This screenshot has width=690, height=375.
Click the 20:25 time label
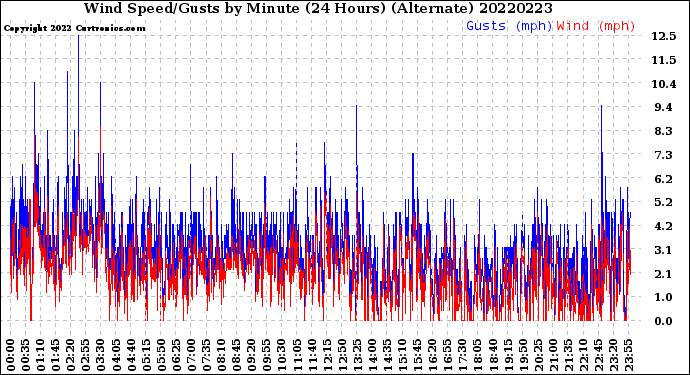[538, 355]
